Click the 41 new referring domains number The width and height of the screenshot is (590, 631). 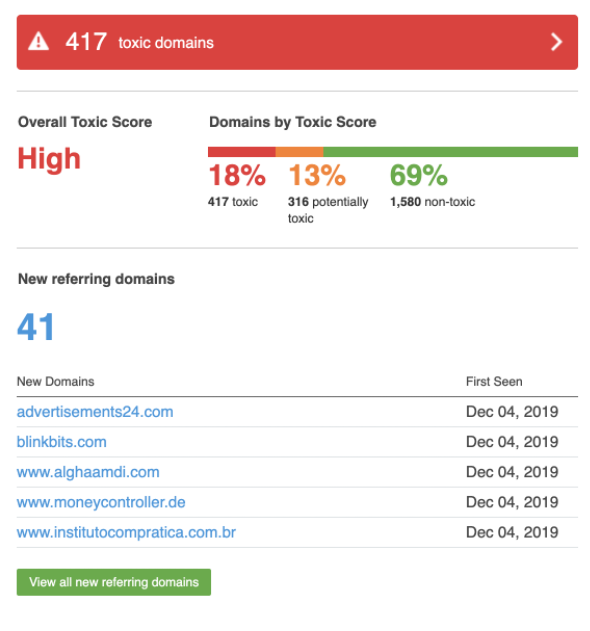[35, 326]
